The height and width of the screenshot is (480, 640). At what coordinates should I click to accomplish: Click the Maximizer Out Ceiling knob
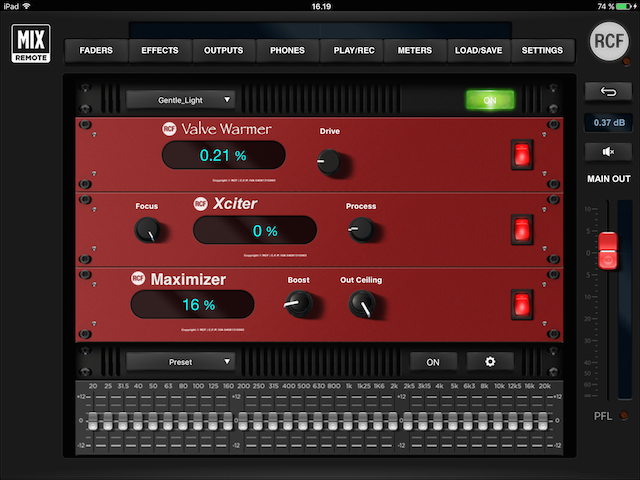click(362, 304)
